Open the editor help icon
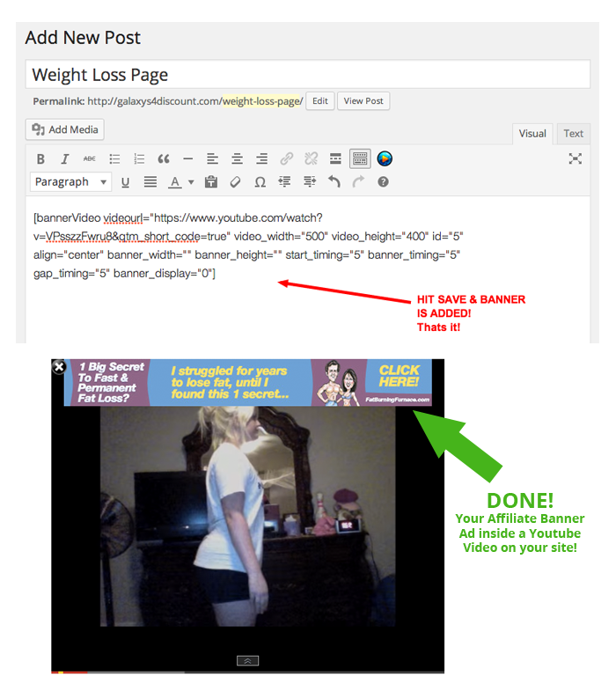This screenshot has height=684, width=616. (x=383, y=182)
